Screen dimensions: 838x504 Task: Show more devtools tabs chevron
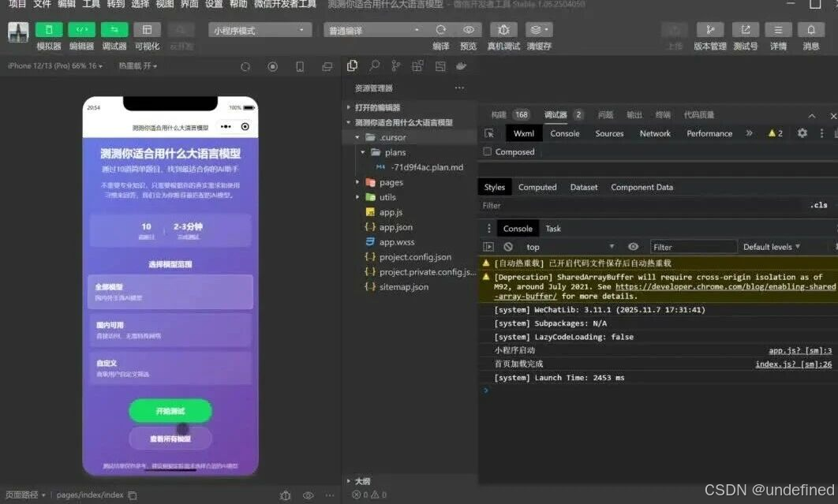click(x=750, y=133)
